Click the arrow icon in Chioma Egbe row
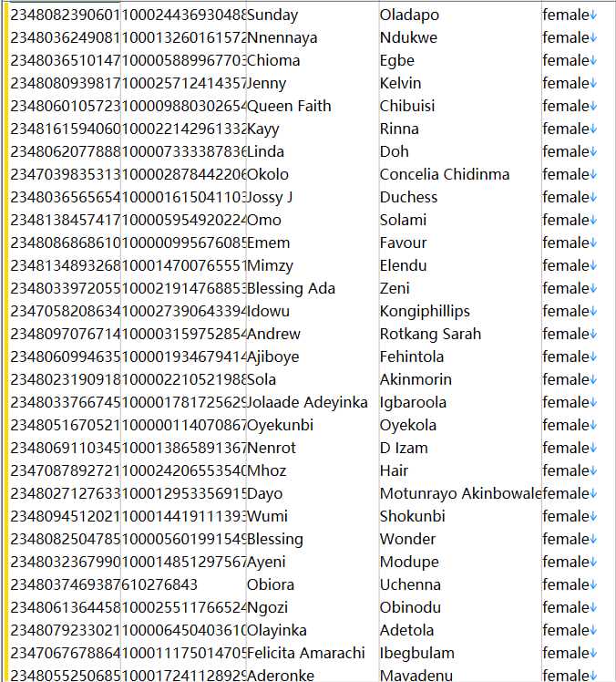Screen dimensions: 616x682 coord(593,60)
